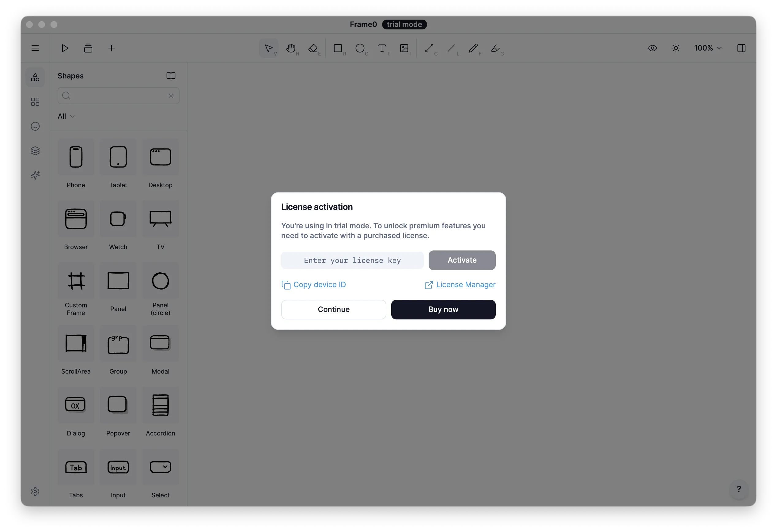Open the help question mark button

739,488
